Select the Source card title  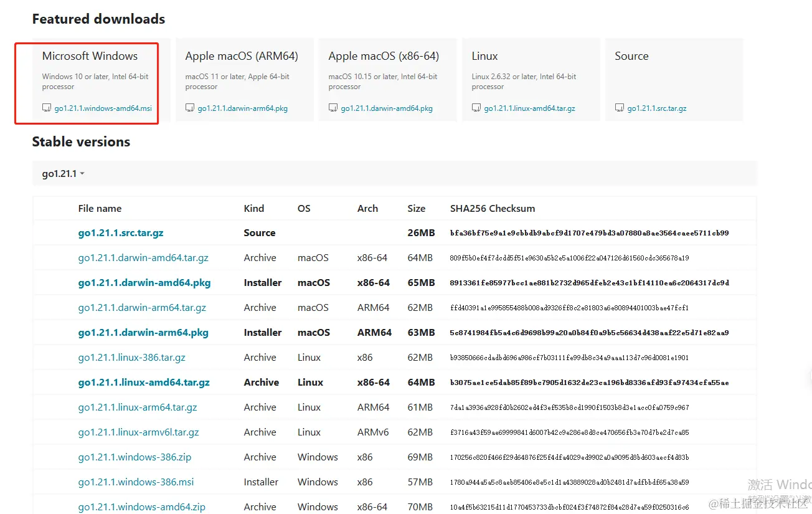coord(632,56)
